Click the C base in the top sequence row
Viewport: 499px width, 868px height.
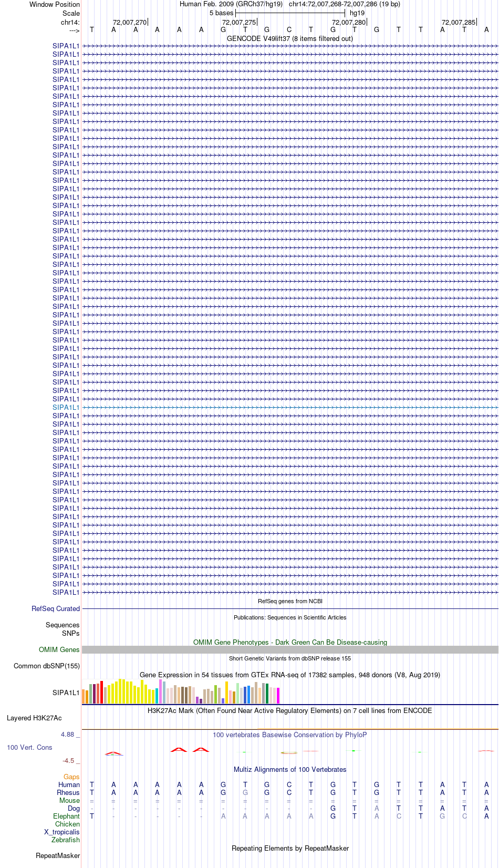pos(289,29)
